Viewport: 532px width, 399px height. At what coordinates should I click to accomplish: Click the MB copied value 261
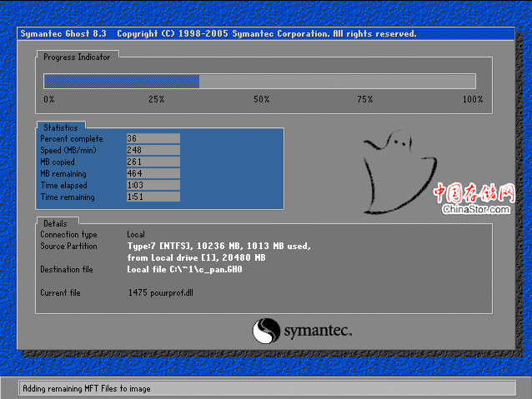point(153,162)
